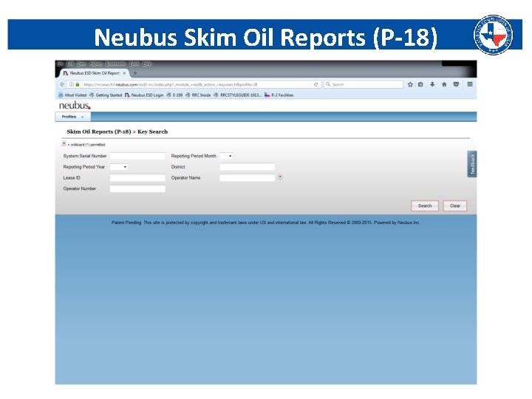
Task: Open the E-109 bookmark
Action: [x=174, y=95]
